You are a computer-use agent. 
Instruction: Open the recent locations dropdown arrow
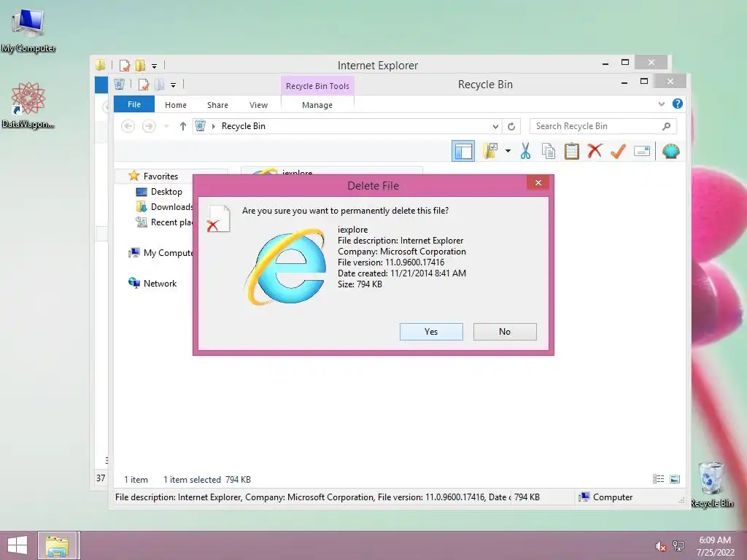click(166, 126)
